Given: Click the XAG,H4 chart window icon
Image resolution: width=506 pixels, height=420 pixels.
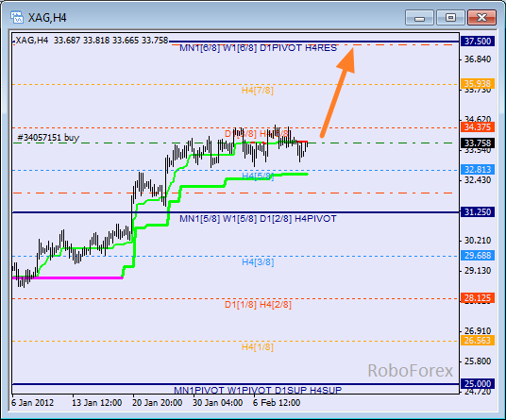Looking at the screenshot, I should coord(16,17).
